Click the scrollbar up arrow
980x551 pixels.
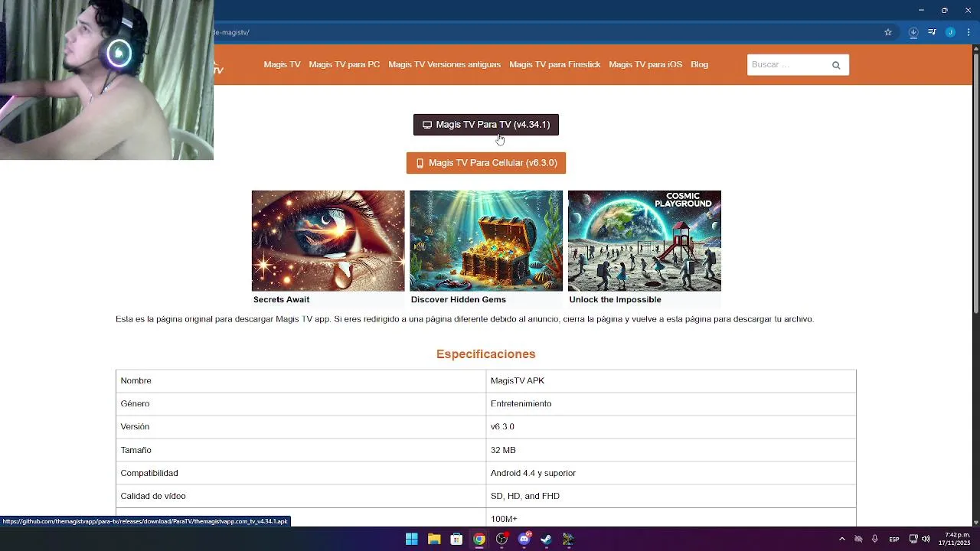(975, 48)
